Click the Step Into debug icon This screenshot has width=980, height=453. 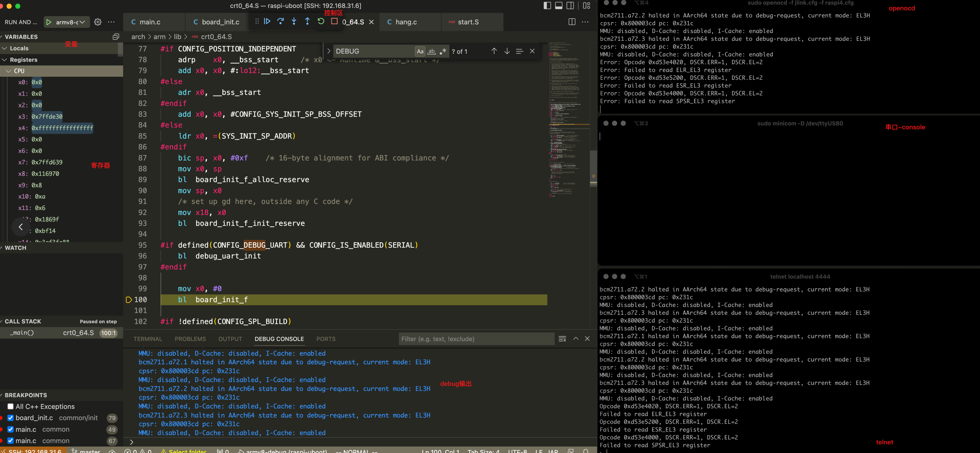[294, 21]
